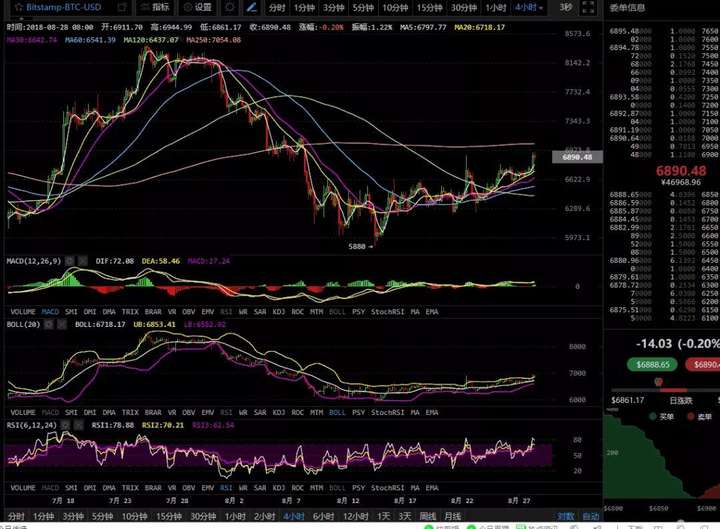This screenshot has width=720, height=529.
Task: Select 周线 in the bottom timeframe bar
Action: (428, 516)
